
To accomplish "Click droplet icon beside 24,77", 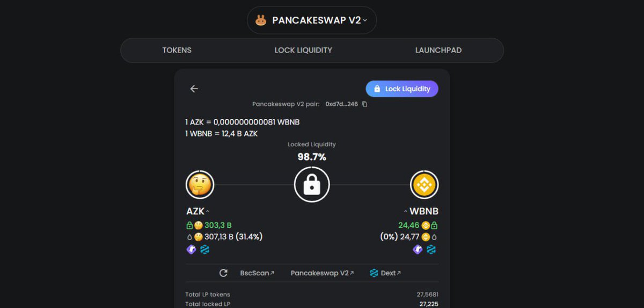I will 435,237.
